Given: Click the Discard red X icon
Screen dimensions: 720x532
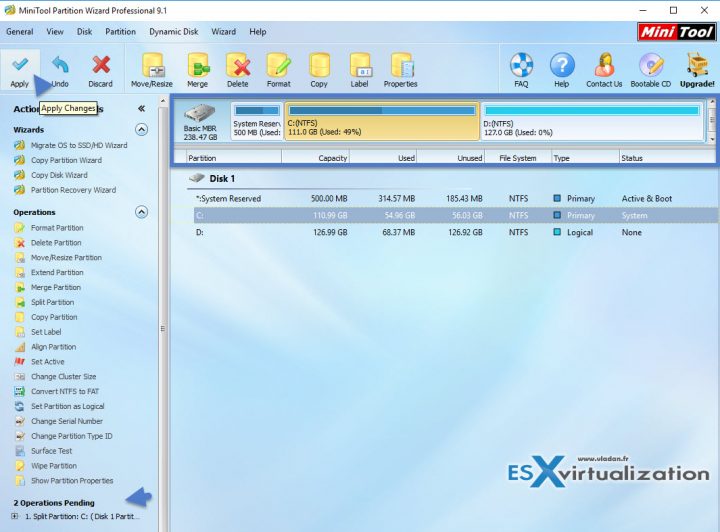Looking at the screenshot, I should pyautogui.click(x=101, y=65).
